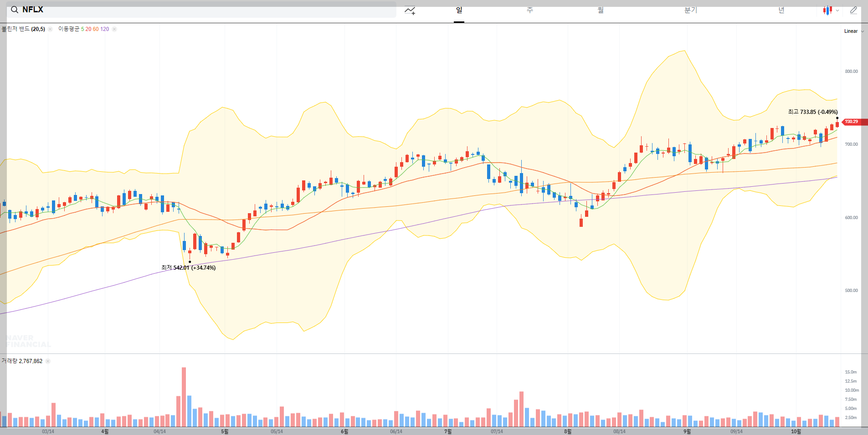Click the 07/14 date axis label
Image resolution: width=868 pixels, height=435 pixels.
click(497, 431)
